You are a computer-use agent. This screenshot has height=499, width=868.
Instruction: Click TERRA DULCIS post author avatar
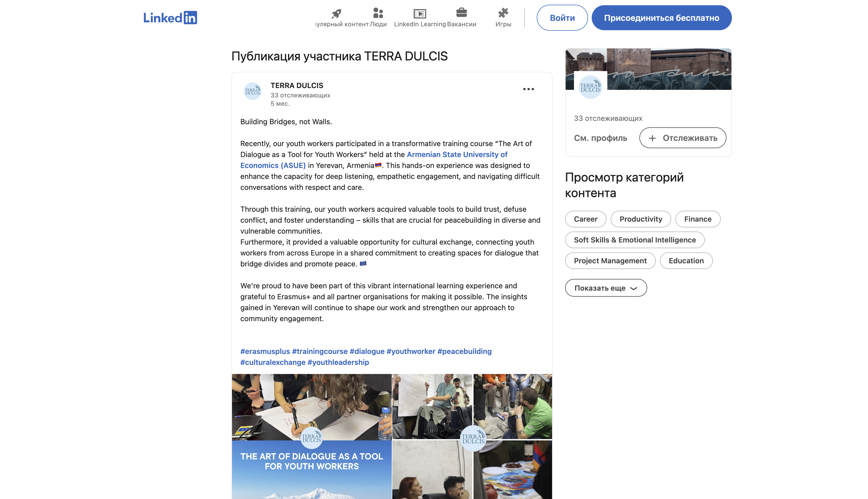click(253, 91)
